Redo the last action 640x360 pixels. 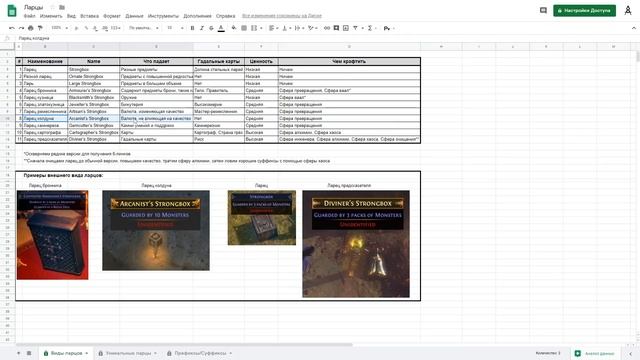(x=21, y=28)
